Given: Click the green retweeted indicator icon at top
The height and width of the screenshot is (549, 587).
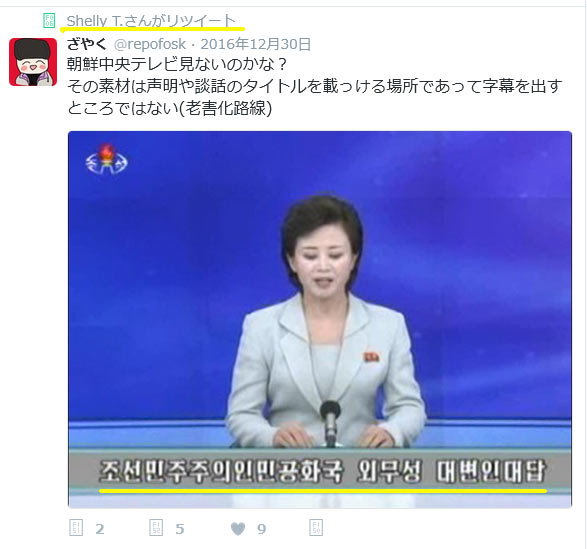Looking at the screenshot, I should 49,20.
